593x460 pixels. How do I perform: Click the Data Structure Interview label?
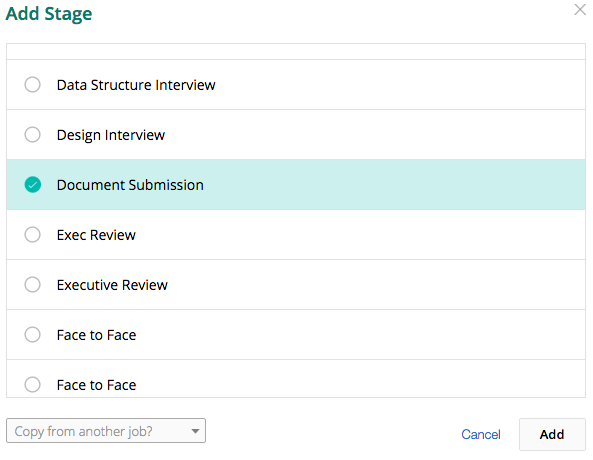[136, 85]
